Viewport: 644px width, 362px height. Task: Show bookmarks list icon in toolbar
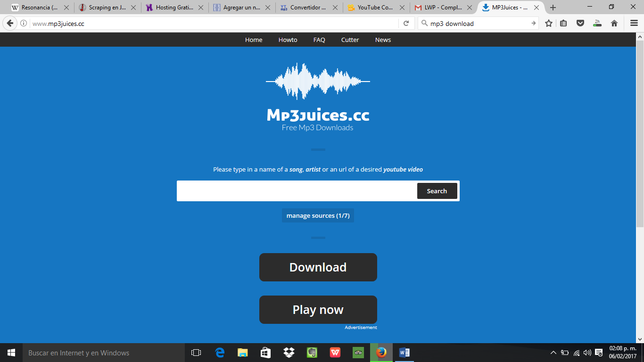[x=564, y=23]
